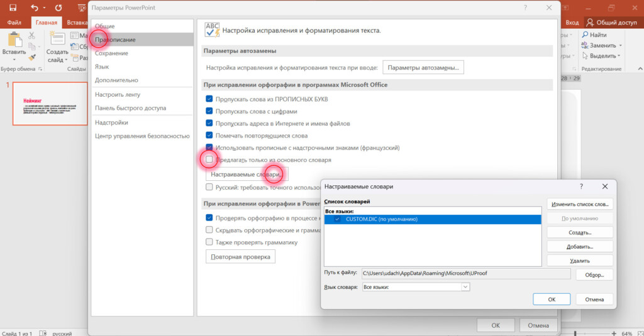This screenshot has height=336, width=644.
Task: Click the Cut scissors icon
Action: coord(31,36)
